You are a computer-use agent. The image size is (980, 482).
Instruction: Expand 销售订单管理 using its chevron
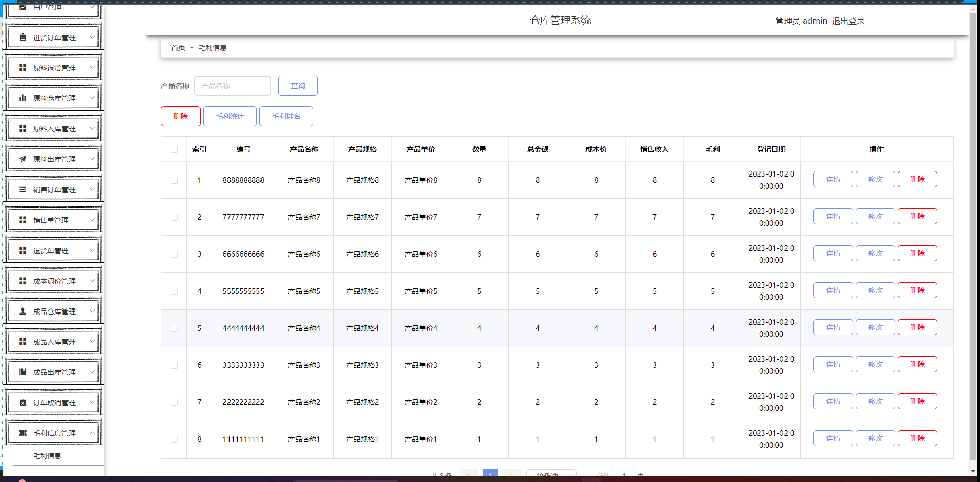[92, 189]
